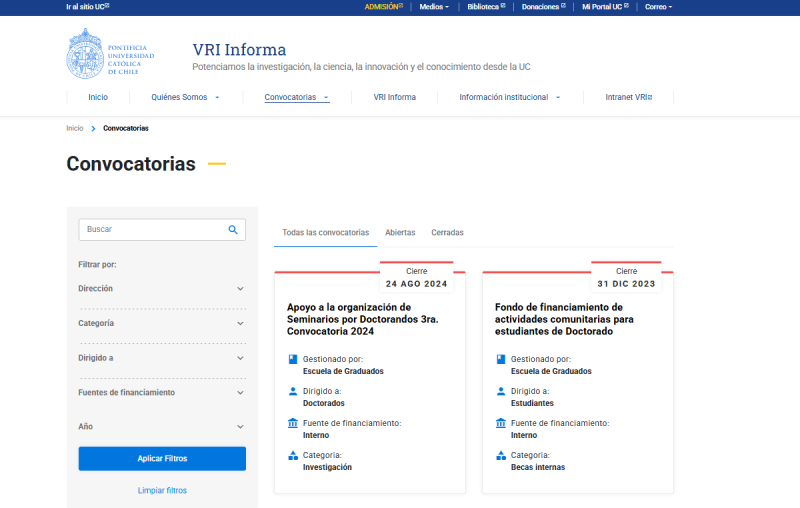
Task: Click the Pontificia Universidad Católica logo
Action: coord(110,54)
